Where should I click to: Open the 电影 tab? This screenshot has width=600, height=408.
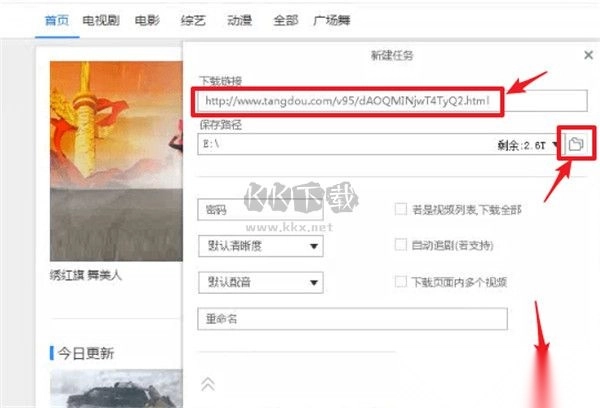pos(147,20)
